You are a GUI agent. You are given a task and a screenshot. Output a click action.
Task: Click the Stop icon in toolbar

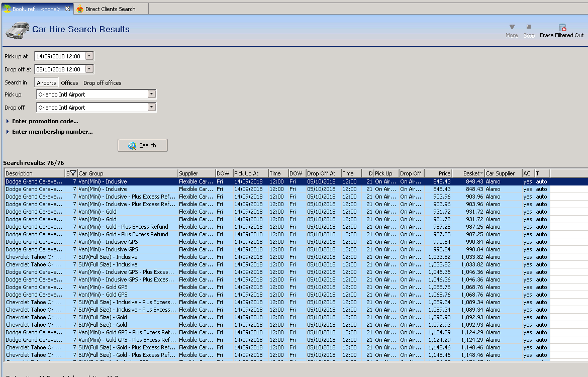tap(529, 27)
